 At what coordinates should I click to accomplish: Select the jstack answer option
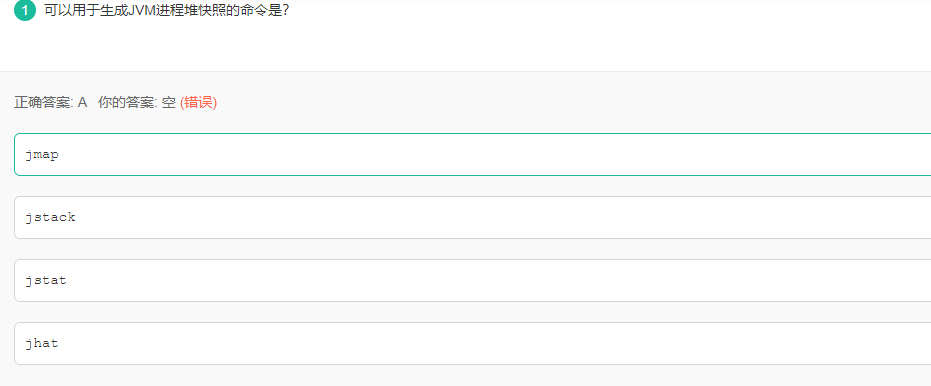pos(473,217)
